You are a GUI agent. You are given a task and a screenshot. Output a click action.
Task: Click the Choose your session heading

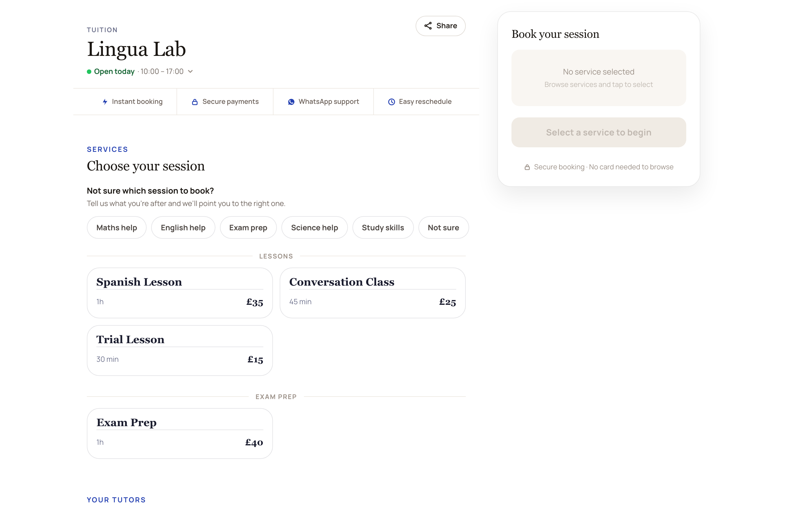coord(145,166)
